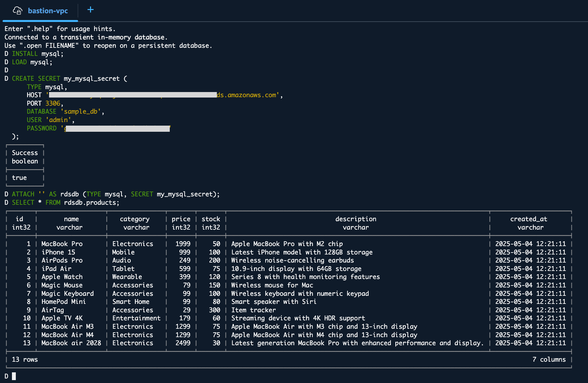Click 'Streaming device with 4K HDR support' description

coord(298,318)
